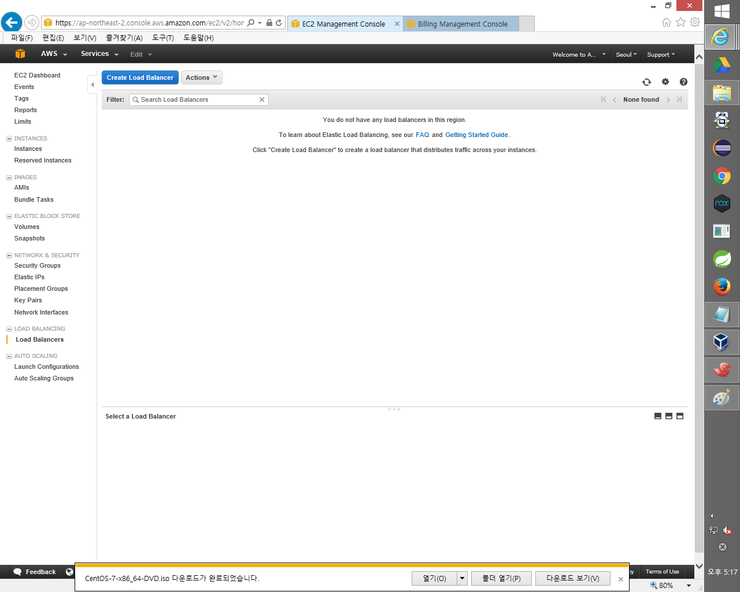
Task: Open the 도구(T) menu in menu bar
Action: click(x=163, y=38)
